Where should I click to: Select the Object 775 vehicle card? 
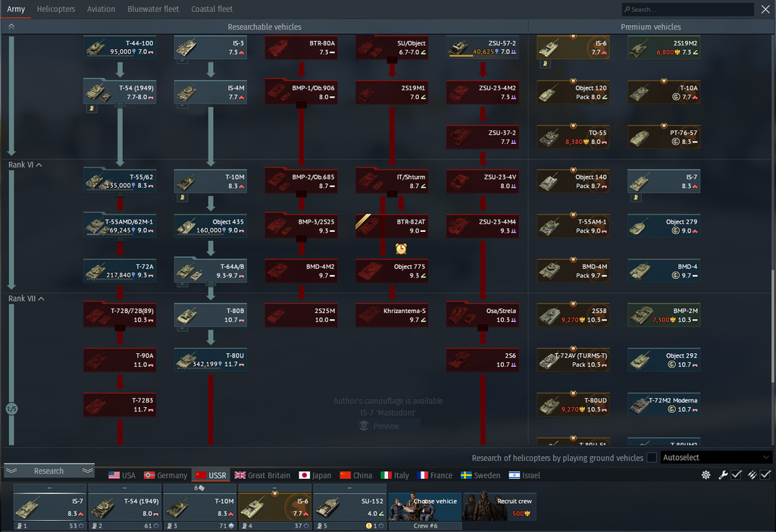392,271
